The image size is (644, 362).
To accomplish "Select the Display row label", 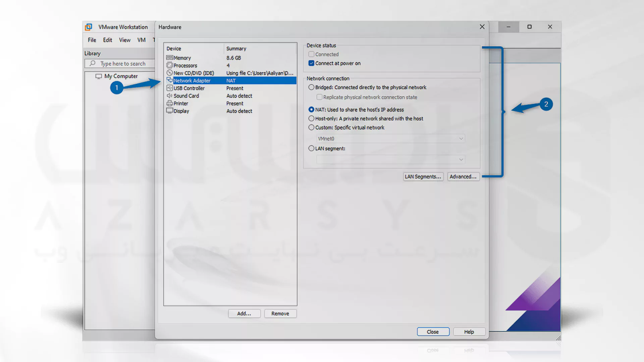I will (181, 111).
